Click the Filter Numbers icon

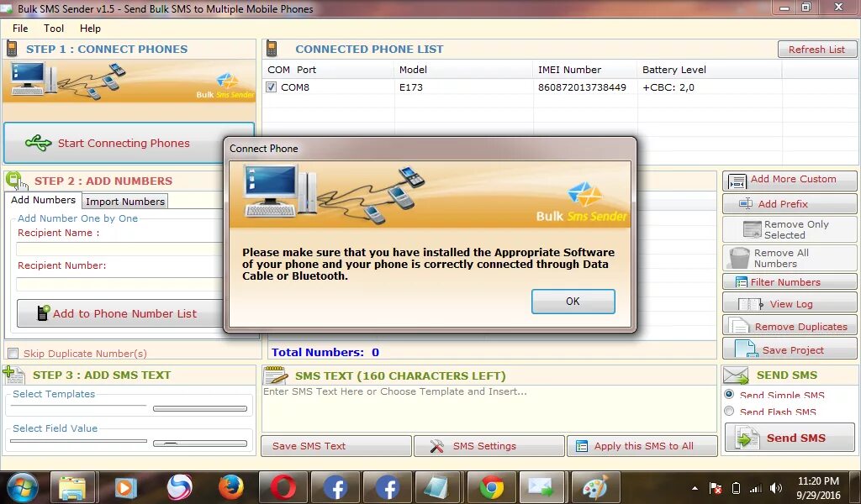[x=742, y=282]
